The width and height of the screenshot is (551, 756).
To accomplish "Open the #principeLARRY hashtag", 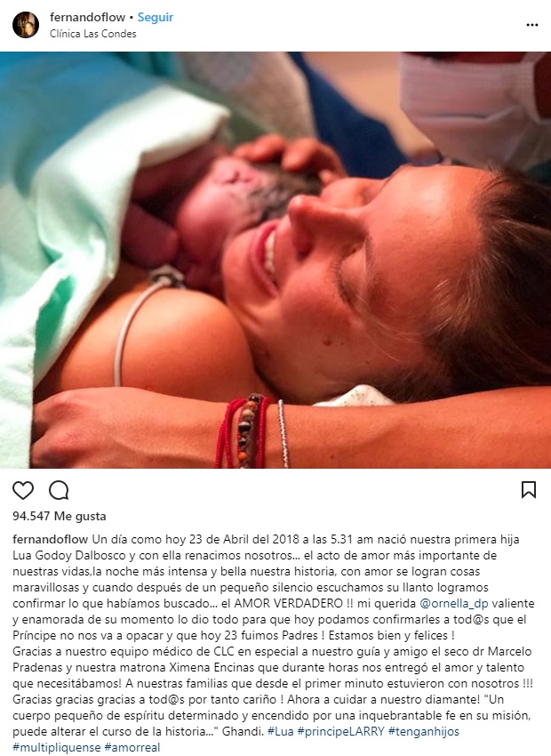I will (x=341, y=731).
